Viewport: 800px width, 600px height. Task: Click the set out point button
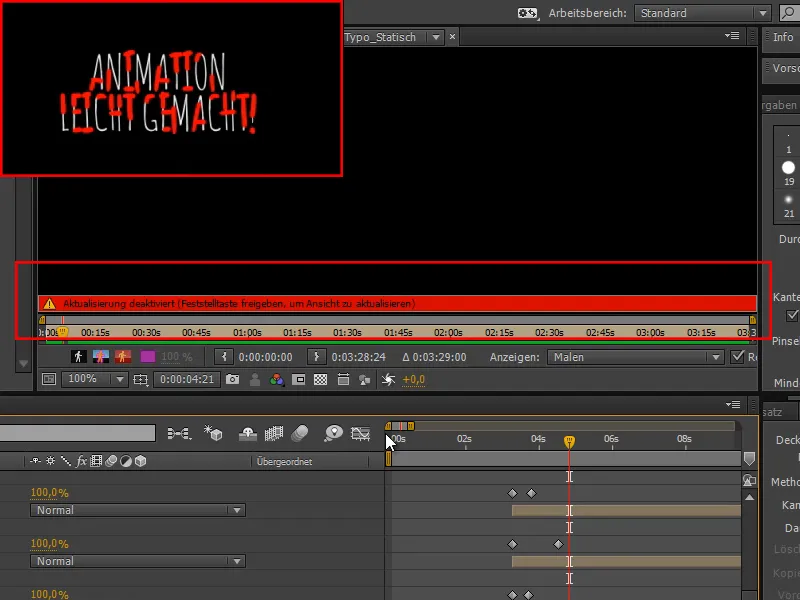316,356
